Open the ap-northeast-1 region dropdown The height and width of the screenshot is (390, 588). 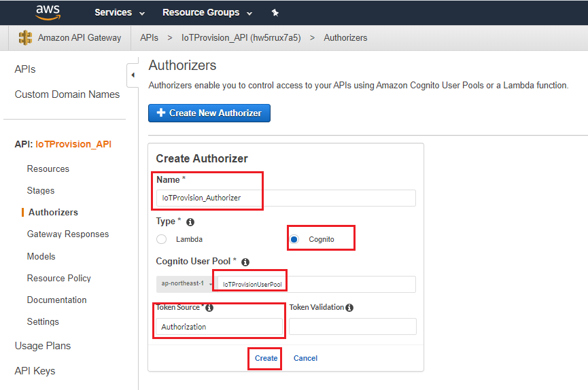click(x=186, y=283)
